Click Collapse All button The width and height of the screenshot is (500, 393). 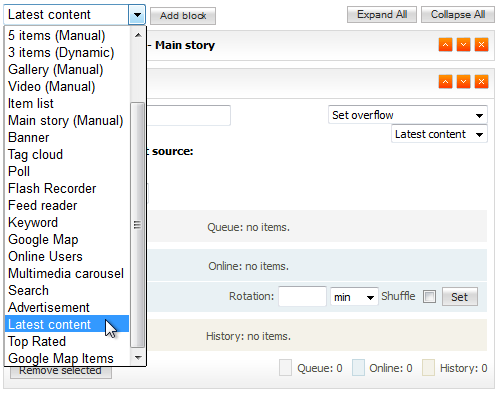pos(458,15)
